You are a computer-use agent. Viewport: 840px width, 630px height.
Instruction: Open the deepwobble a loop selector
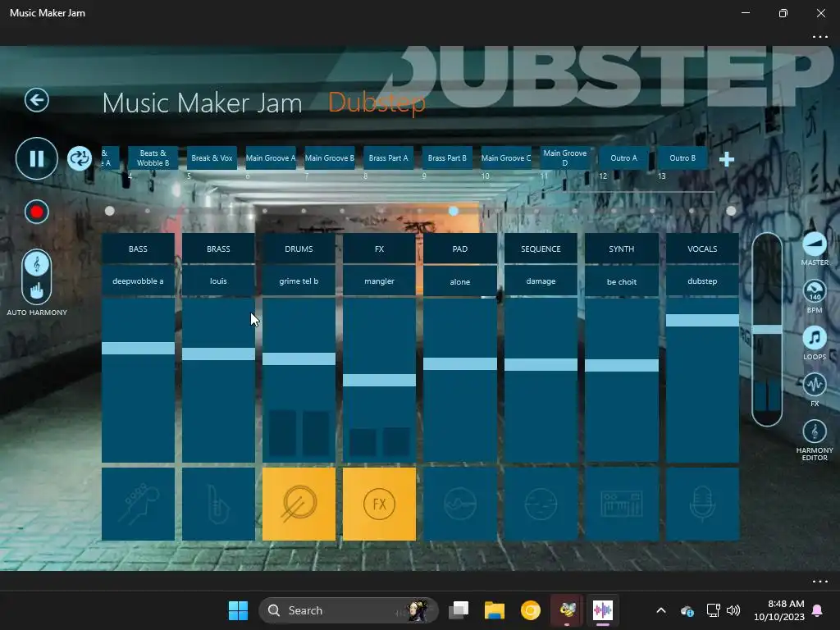[138, 281]
